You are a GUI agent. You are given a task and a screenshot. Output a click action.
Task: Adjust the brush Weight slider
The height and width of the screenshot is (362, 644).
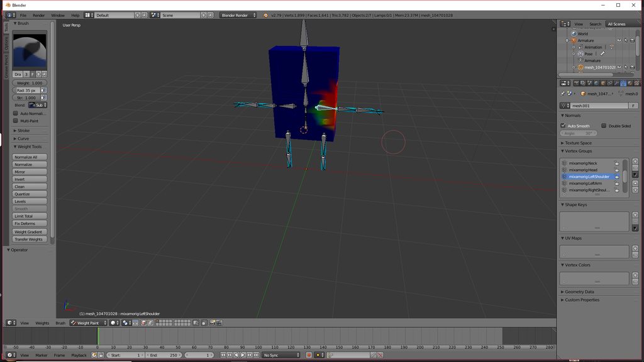[30, 83]
